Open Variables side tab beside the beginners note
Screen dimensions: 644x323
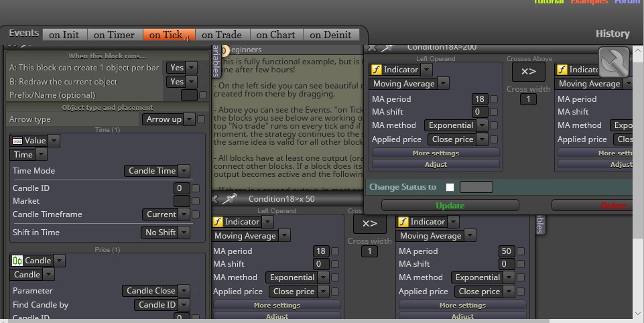216,61
